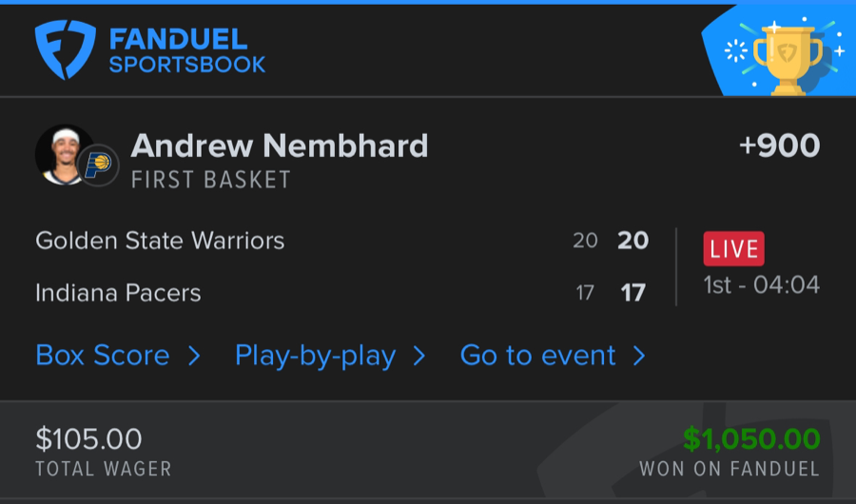Screen dimensions: 856x504
Task: Tap the +900 odds value
Action: (779, 145)
